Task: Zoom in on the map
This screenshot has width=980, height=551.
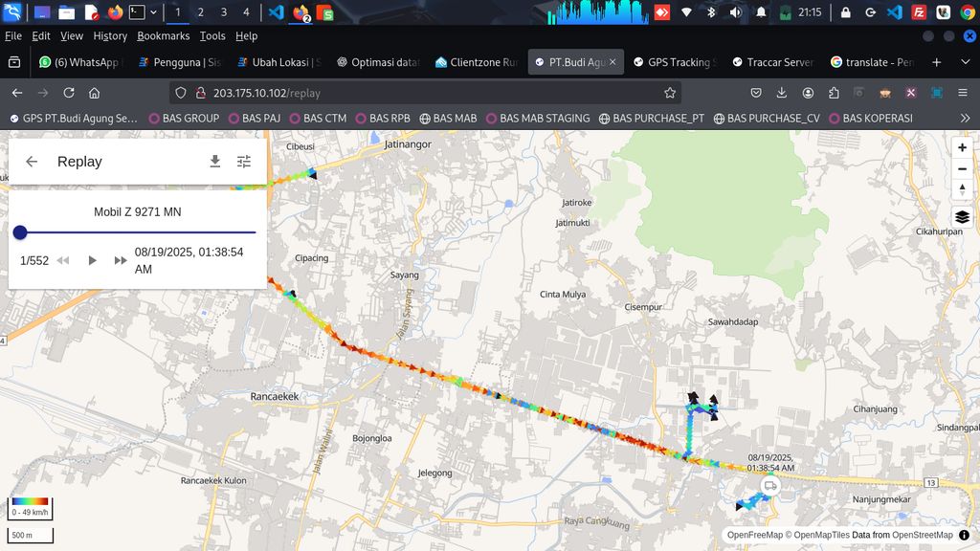Action: click(x=962, y=147)
